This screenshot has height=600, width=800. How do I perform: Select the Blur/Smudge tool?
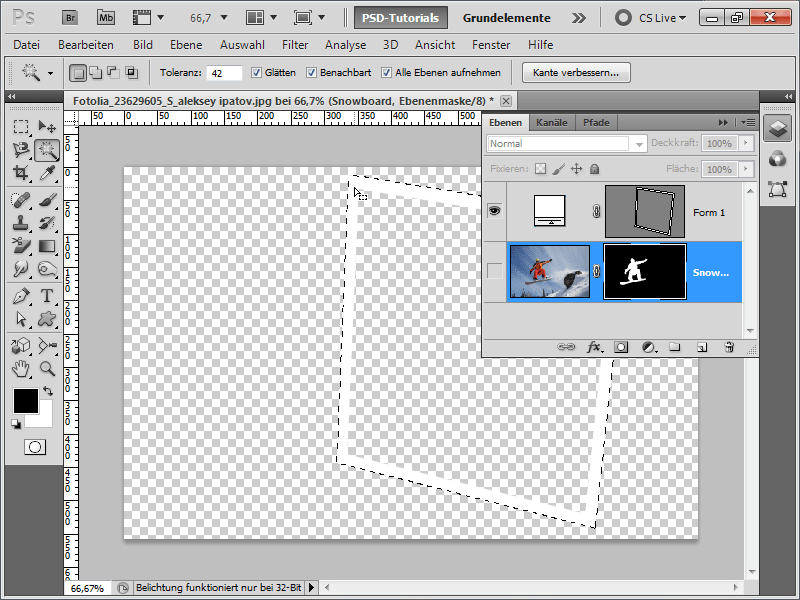[21, 269]
